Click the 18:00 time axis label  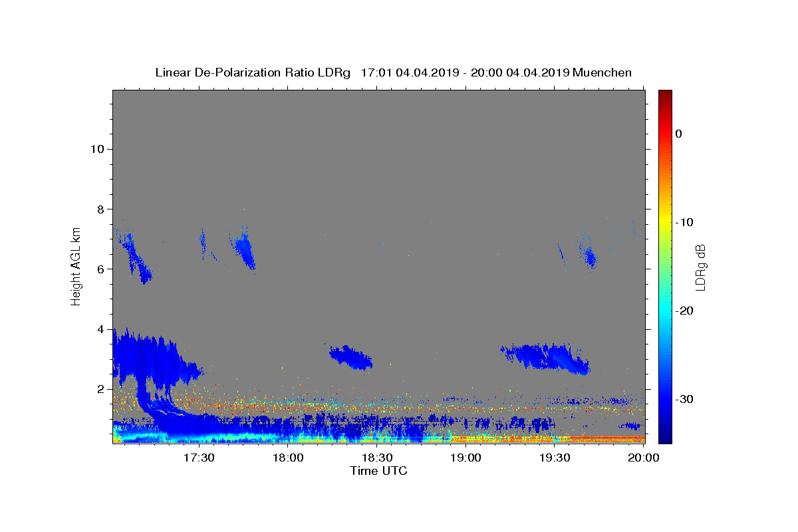pyautogui.click(x=288, y=458)
